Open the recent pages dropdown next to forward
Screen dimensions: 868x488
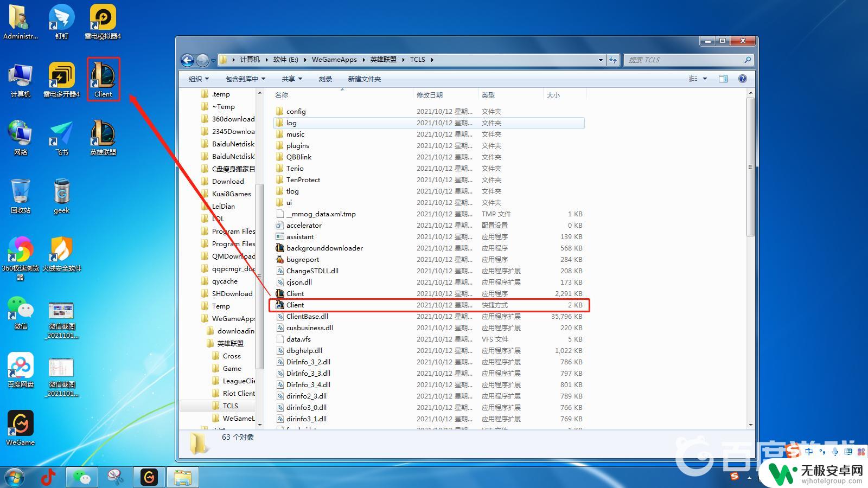(x=213, y=60)
